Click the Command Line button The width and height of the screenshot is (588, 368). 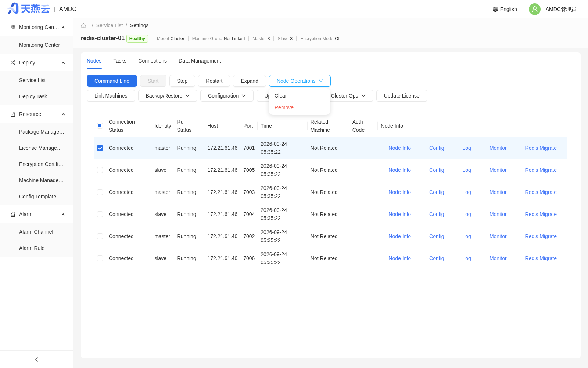112,81
